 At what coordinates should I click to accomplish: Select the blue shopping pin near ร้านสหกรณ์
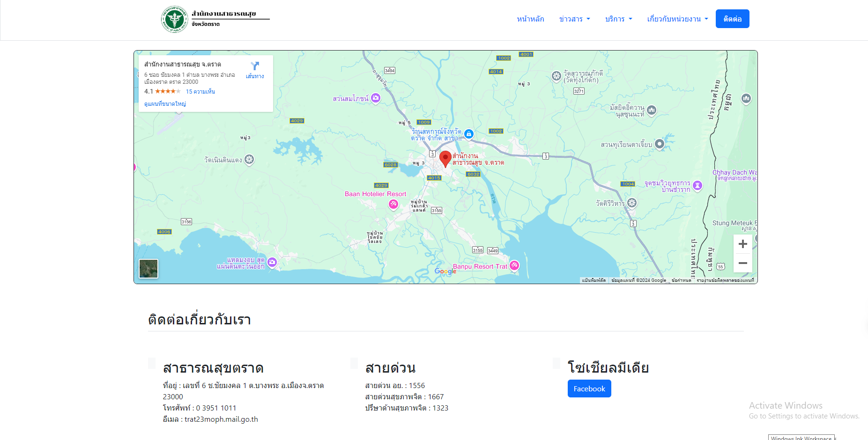(469, 134)
